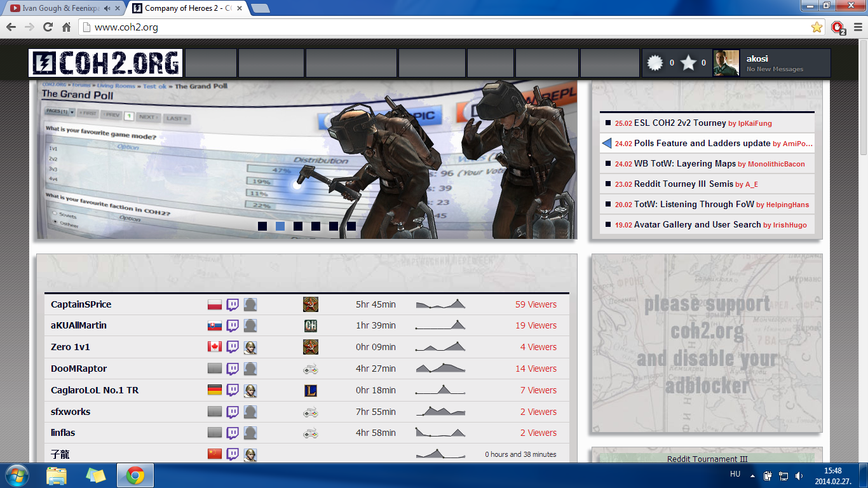This screenshot has height=488, width=868.
Task: Select the third slideshow indicator dot
Action: click(x=298, y=226)
